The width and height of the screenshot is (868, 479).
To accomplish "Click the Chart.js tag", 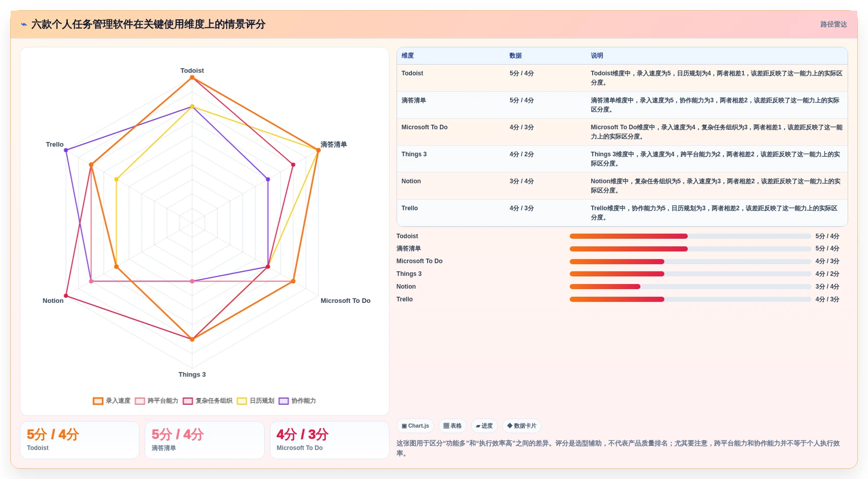I will click(x=415, y=426).
